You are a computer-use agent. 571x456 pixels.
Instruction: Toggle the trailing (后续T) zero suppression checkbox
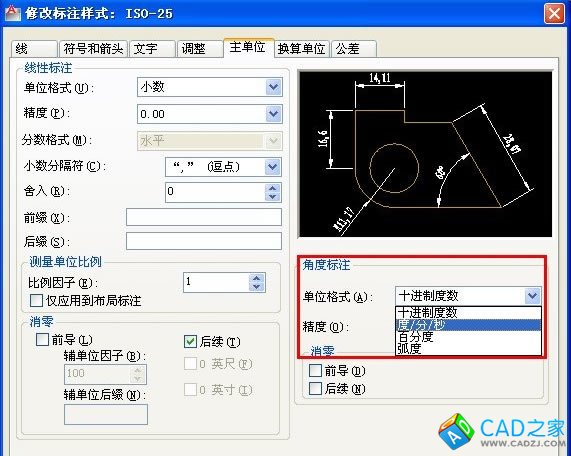[190, 342]
